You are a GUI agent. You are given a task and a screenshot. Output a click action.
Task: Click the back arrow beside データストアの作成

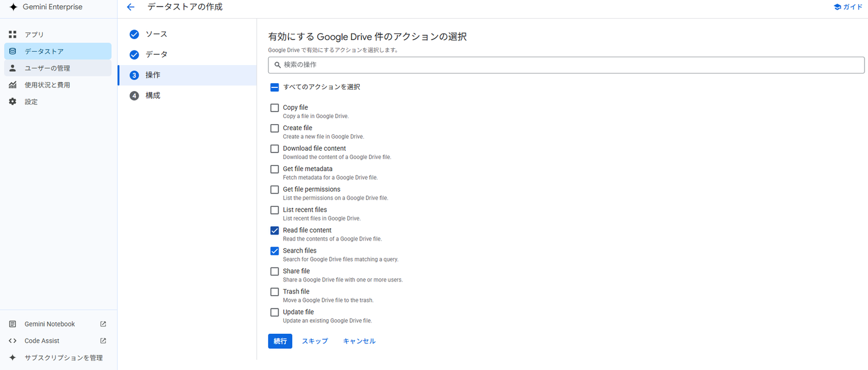[x=131, y=7]
